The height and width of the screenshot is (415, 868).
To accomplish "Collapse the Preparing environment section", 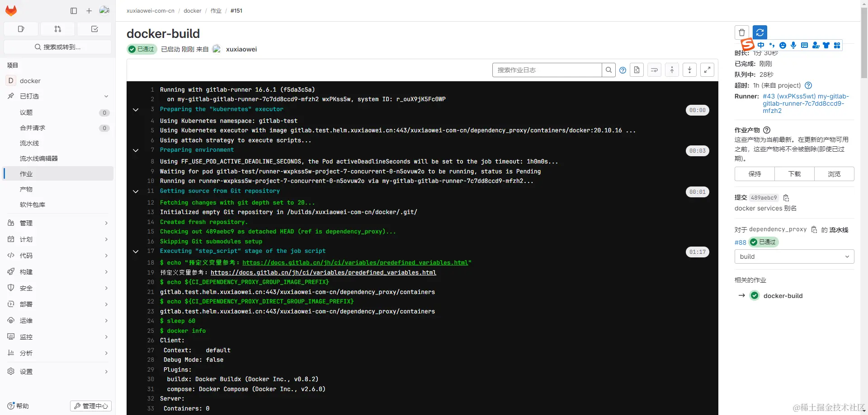I will coord(136,150).
